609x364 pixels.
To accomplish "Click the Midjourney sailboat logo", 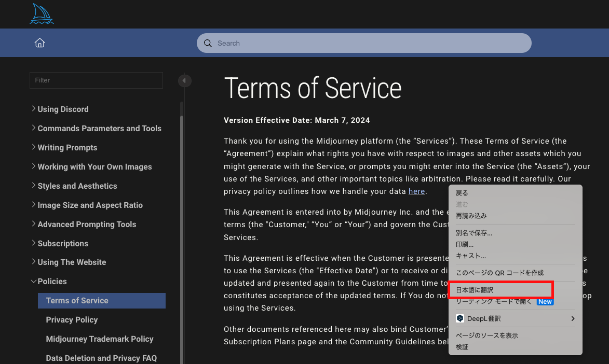I will tap(42, 14).
